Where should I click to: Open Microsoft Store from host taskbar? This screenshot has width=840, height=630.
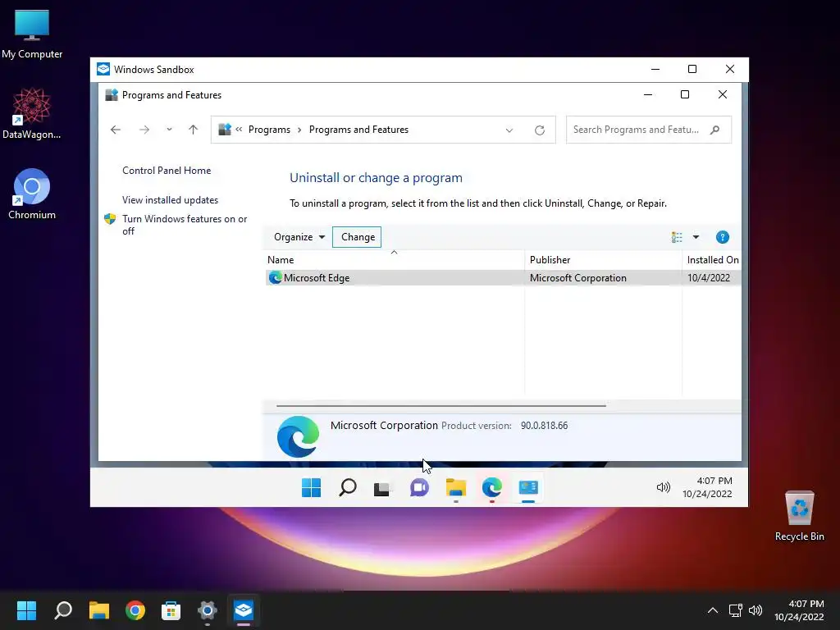171,609
